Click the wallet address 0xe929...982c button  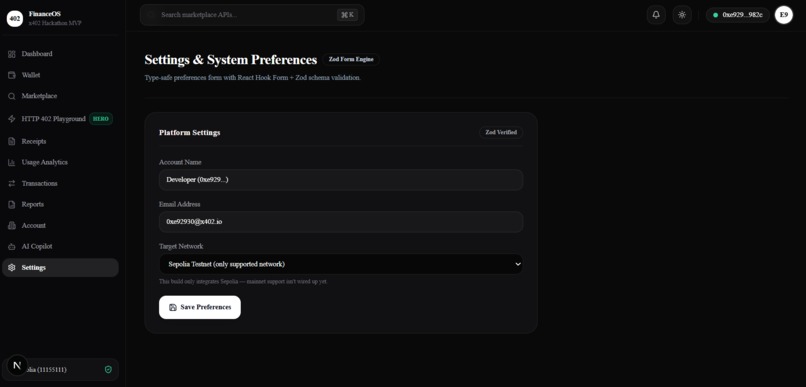coord(738,15)
